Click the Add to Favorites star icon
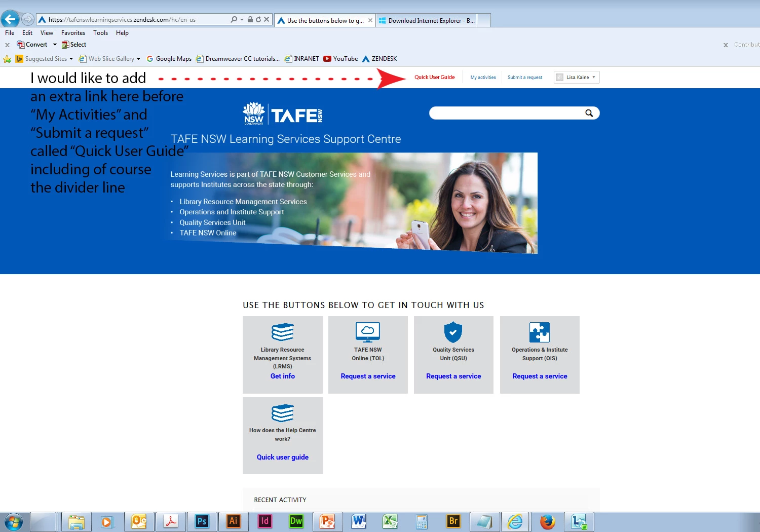 [x=7, y=59]
